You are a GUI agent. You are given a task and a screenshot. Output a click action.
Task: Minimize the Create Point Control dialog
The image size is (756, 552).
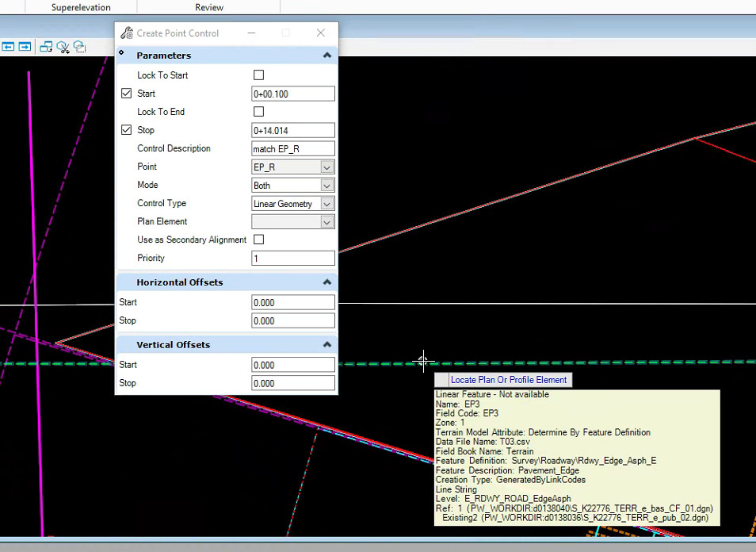coord(252,33)
